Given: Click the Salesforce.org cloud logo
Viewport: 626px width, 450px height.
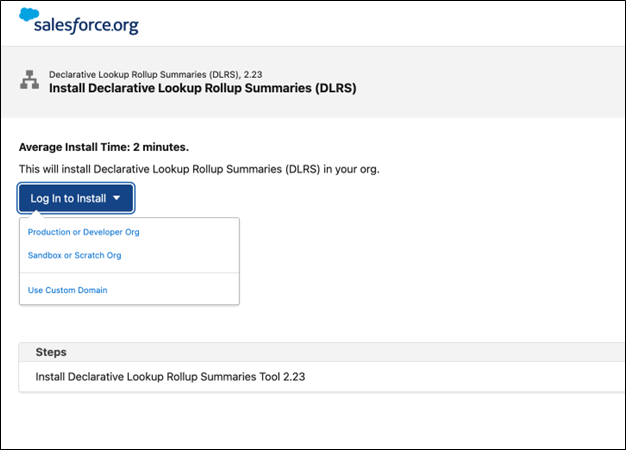Looking at the screenshot, I should [x=79, y=21].
